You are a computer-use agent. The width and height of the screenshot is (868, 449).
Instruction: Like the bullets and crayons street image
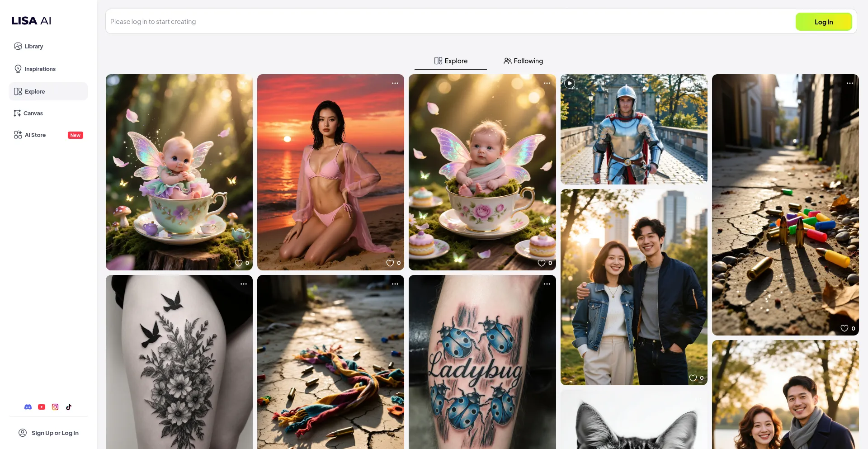tap(844, 329)
